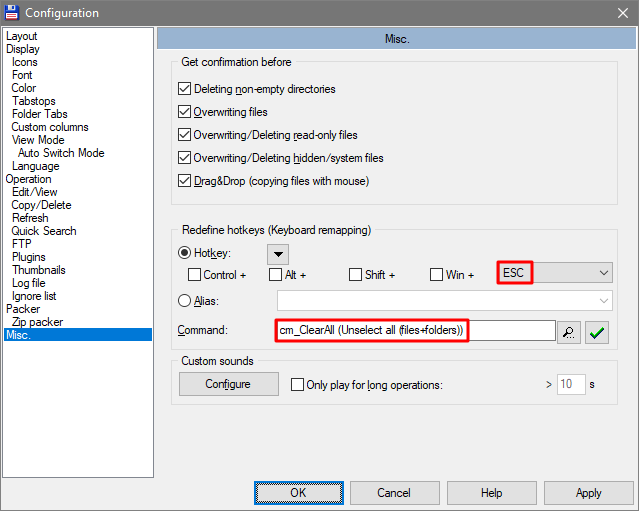Click the Apply button
This screenshot has width=639, height=511.
(588, 493)
